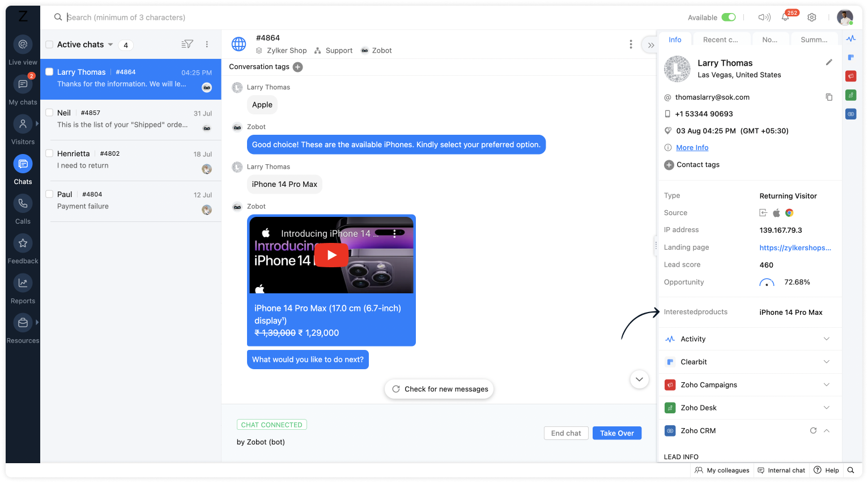868x483 pixels.
Task: Click the Take Over button
Action: pyautogui.click(x=617, y=433)
